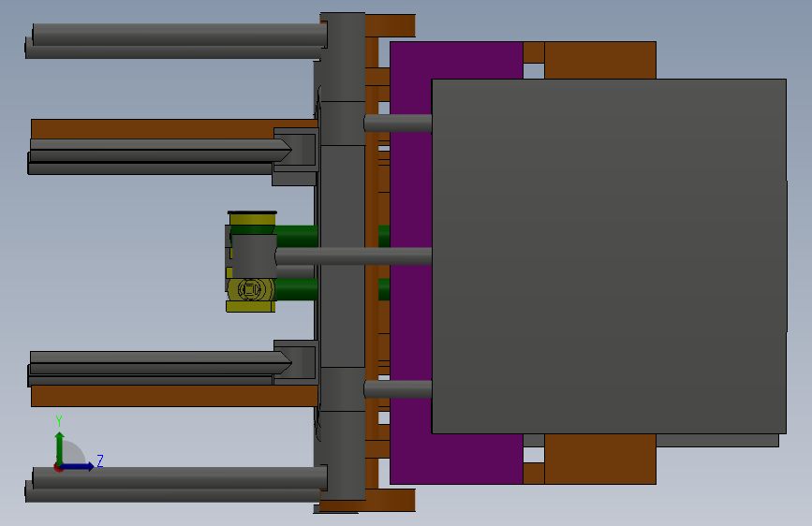Select the lower pointed gray shaft
Viewport: 812px width, 526px height.
[x=160, y=362]
